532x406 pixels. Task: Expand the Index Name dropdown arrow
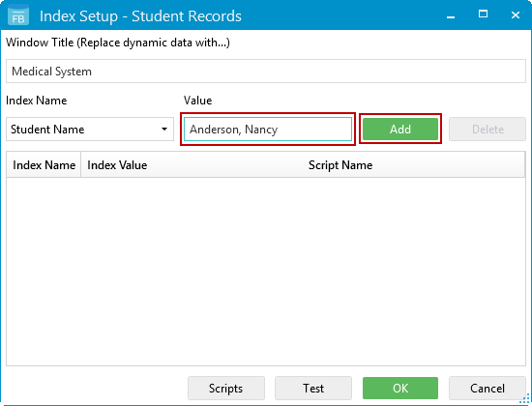(164, 129)
